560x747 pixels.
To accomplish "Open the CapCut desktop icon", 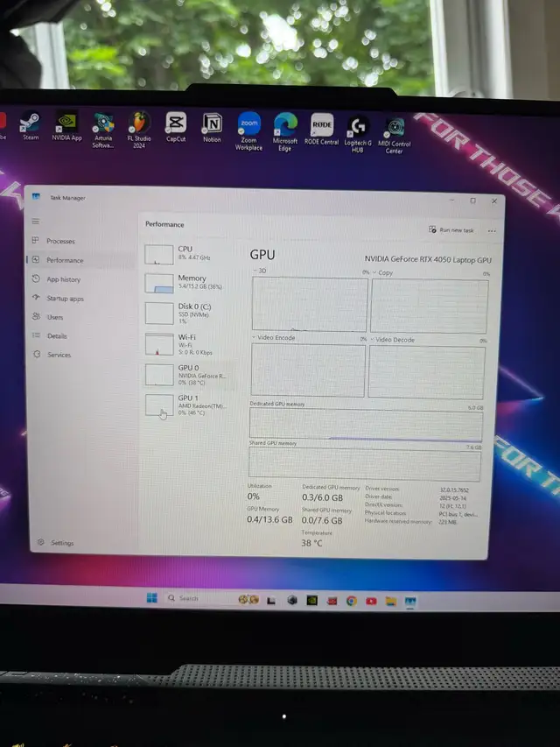I will [x=176, y=127].
